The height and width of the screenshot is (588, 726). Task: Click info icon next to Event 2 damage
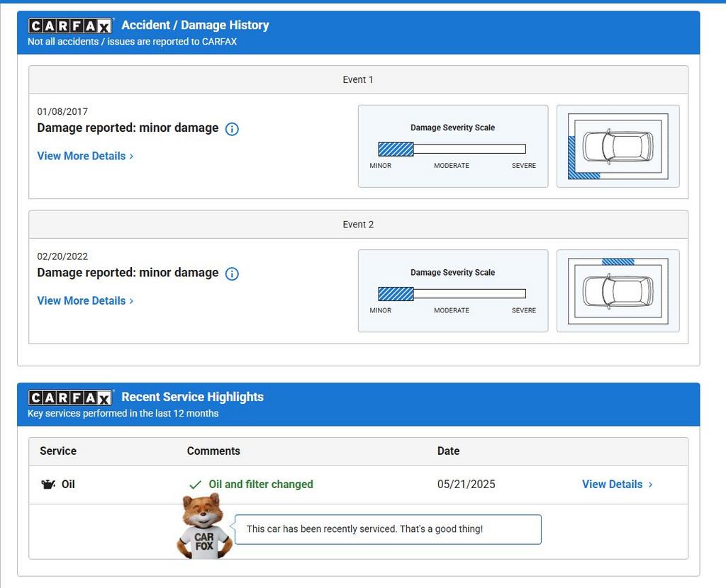tap(232, 273)
